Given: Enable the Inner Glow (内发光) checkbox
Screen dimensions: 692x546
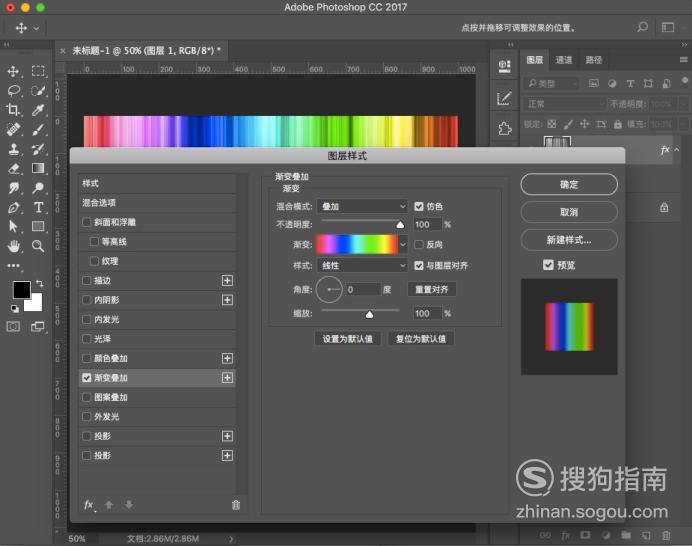Looking at the screenshot, I should coord(86,319).
